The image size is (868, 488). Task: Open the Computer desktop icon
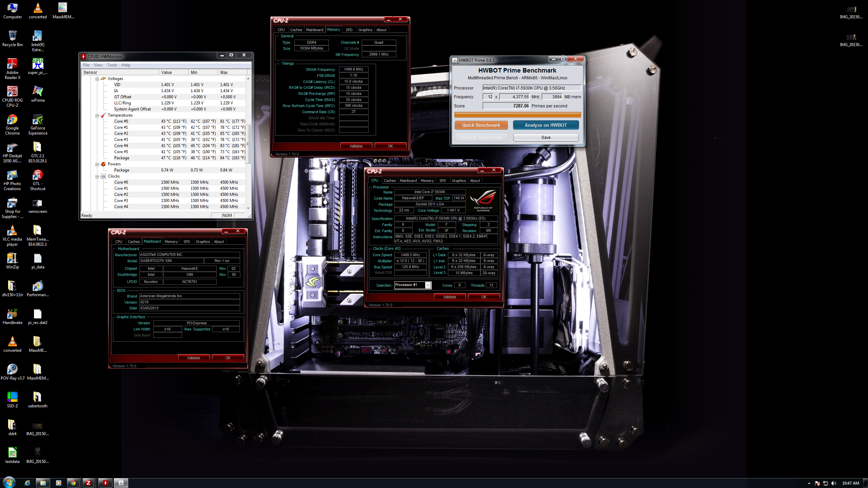click(13, 11)
